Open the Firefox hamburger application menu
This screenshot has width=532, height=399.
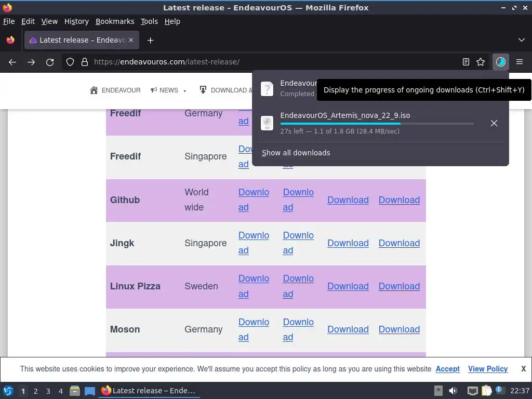519,62
